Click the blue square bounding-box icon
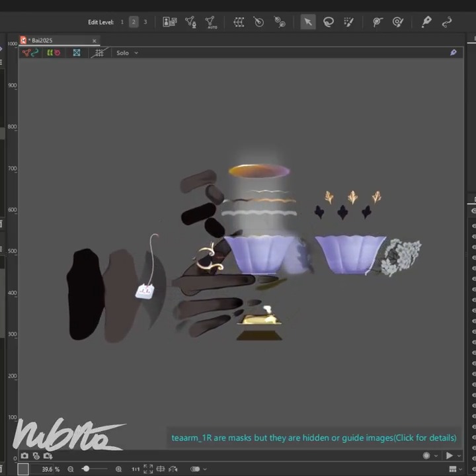This screenshot has width=476, height=476. click(77, 53)
